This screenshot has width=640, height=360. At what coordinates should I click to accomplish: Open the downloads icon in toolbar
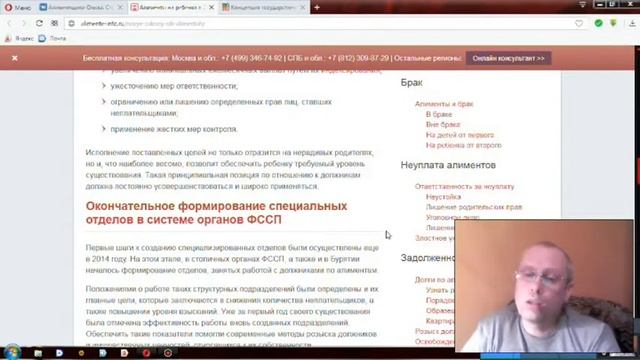coord(632,23)
